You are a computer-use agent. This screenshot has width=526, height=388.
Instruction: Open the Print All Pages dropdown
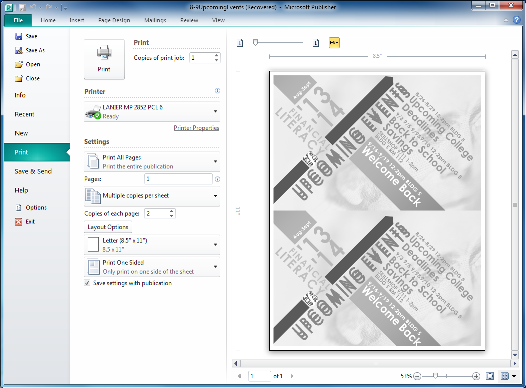(x=152, y=162)
